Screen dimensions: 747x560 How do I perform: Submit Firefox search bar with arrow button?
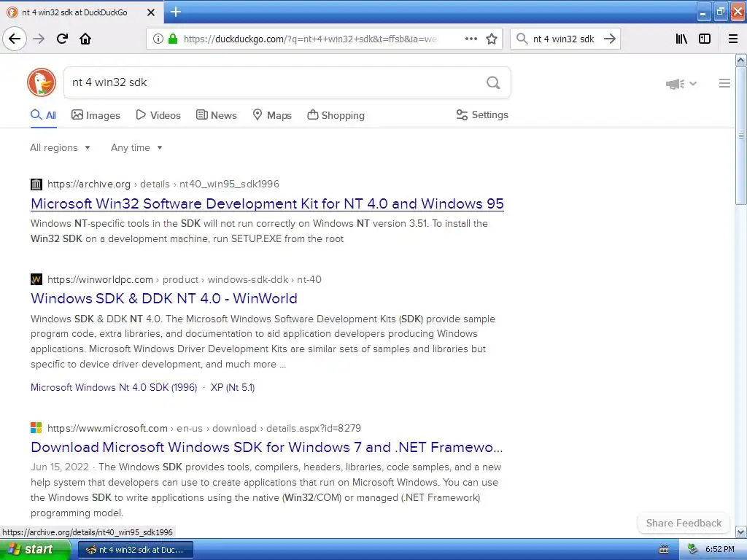(x=610, y=39)
